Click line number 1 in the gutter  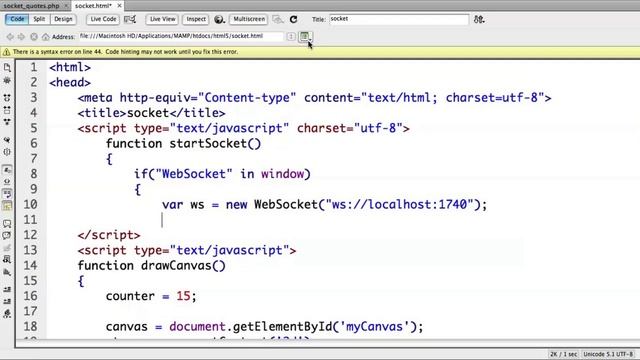[x=33, y=67]
